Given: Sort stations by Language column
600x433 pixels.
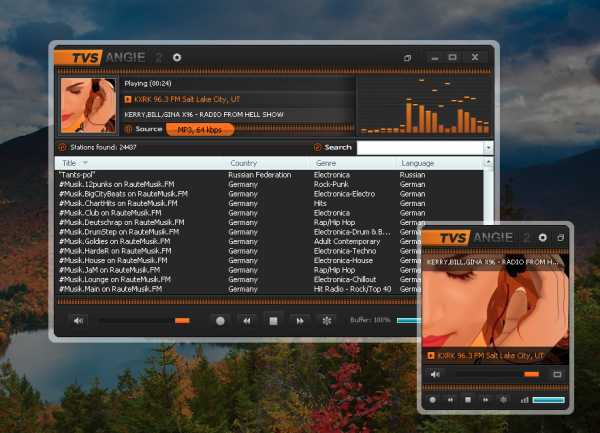Looking at the screenshot, I should click(439, 163).
